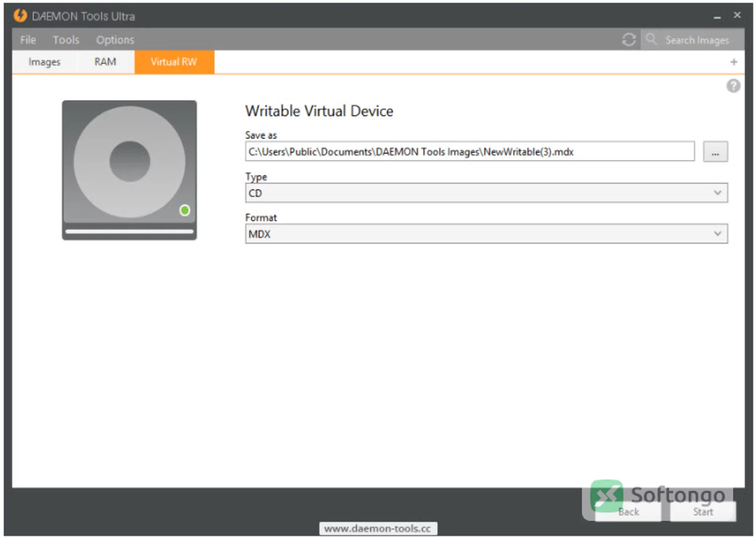Switch to the RAM tab

click(105, 62)
